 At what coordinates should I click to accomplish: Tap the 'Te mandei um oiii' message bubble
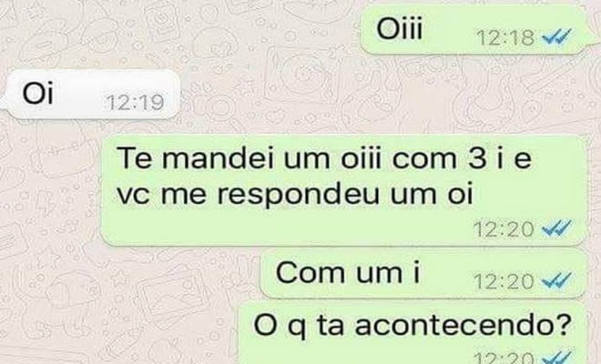pos(344,189)
